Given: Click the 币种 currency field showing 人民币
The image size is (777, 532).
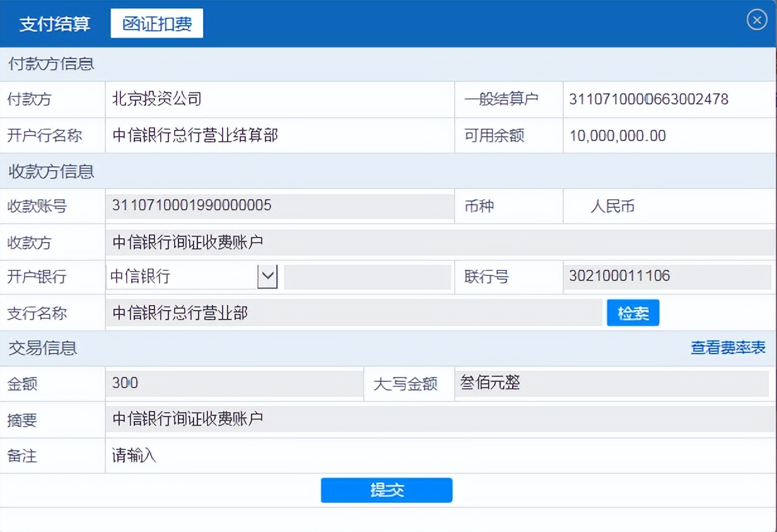Looking at the screenshot, I should pos(669,206).
